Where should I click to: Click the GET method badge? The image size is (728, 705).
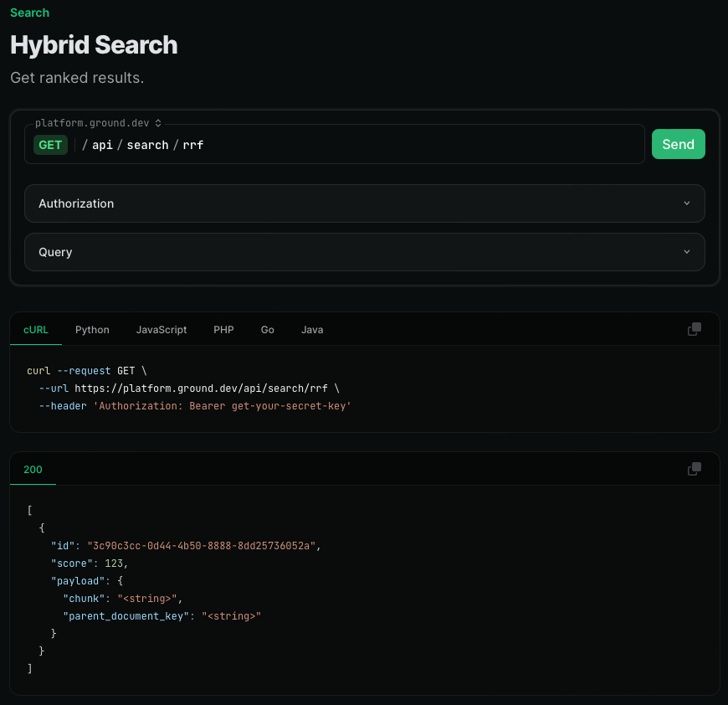click(50, 145)
